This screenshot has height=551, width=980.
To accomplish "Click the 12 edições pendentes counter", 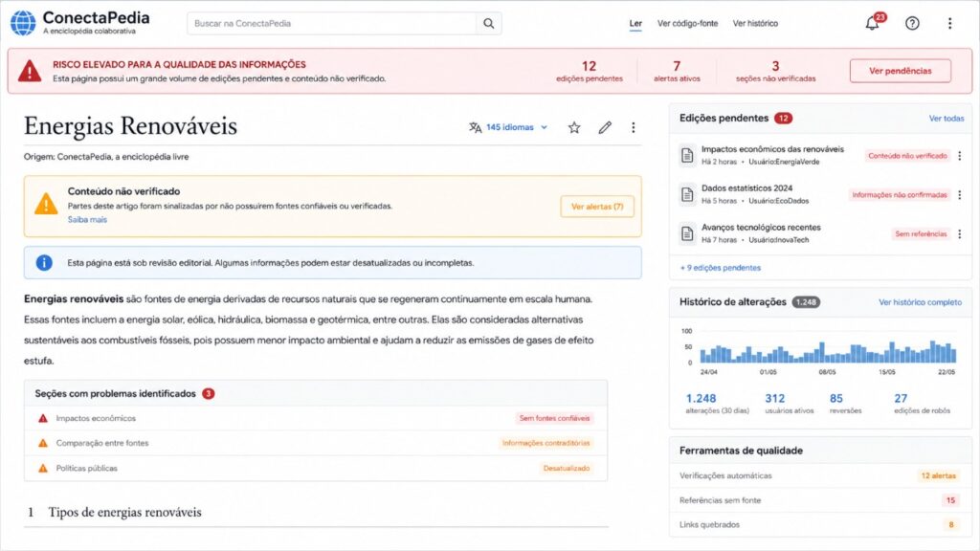I will click(x=590, y=71).
